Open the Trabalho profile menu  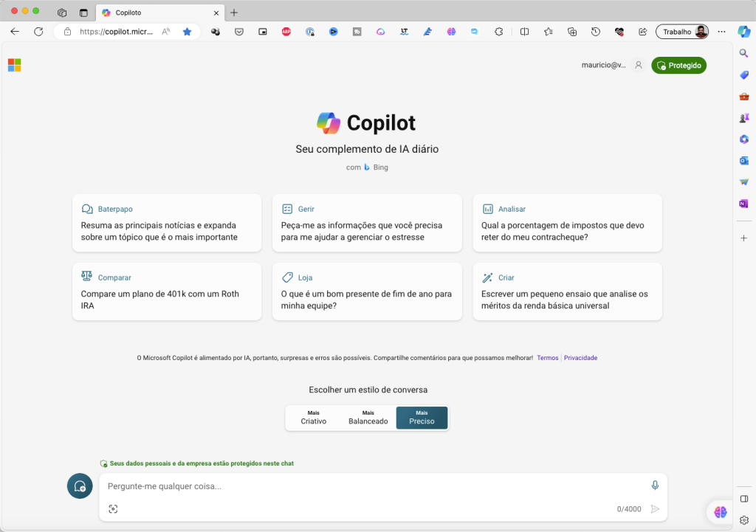681,31
